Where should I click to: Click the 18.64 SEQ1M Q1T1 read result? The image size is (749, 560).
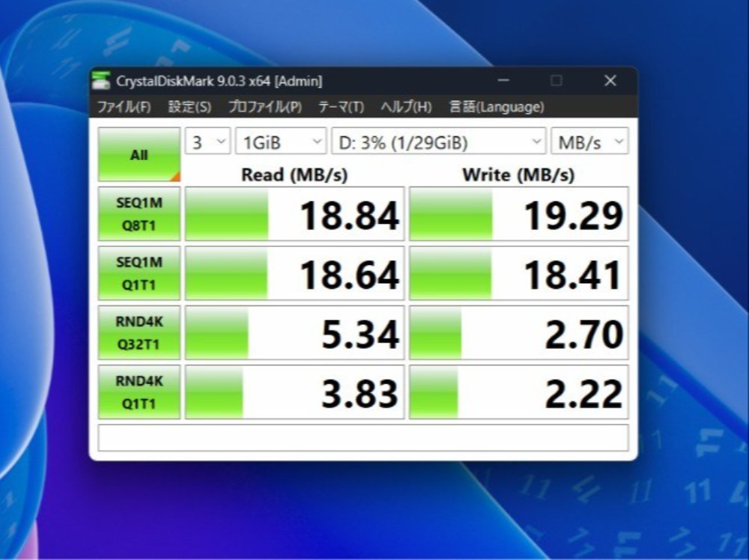294,273
